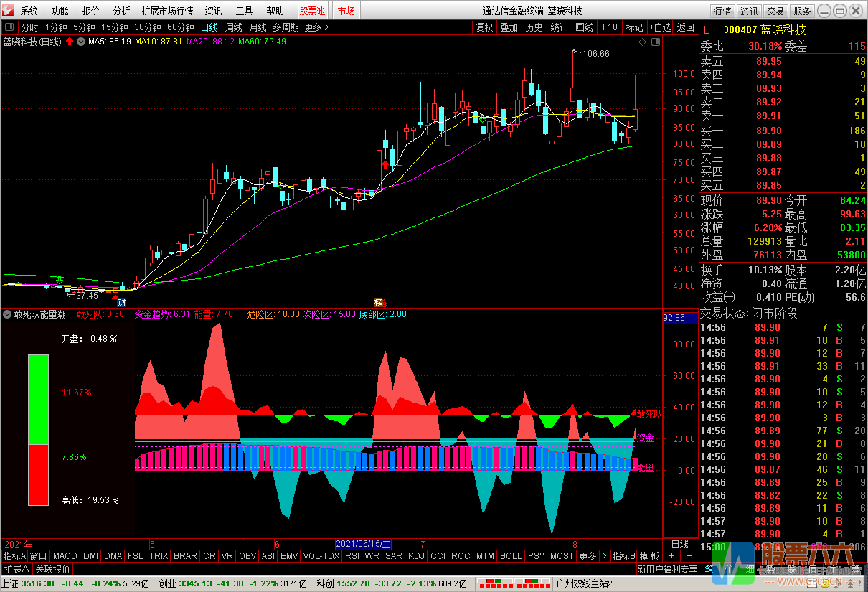Click the 股票池 button
This screenshot has width=868, height=592.
(312, 11)
